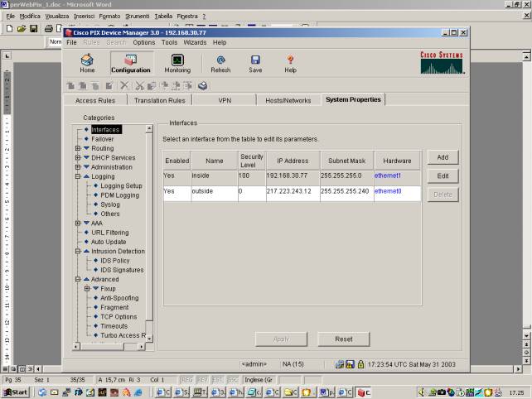
Task: Expand the DHCP Services category
Action: coord(78,157)
